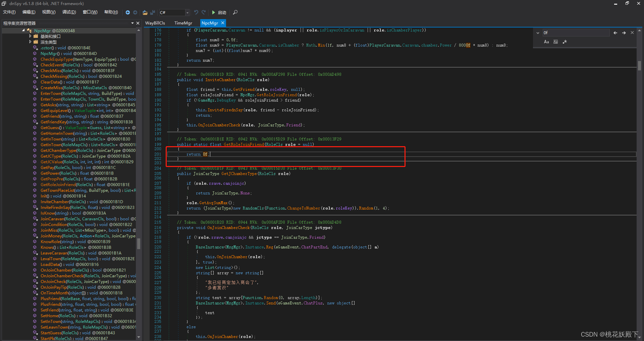Follow GetRoleJoinFriend link in code line 199
The width and height of the screenshot is (644, 341).
[244, 145]
